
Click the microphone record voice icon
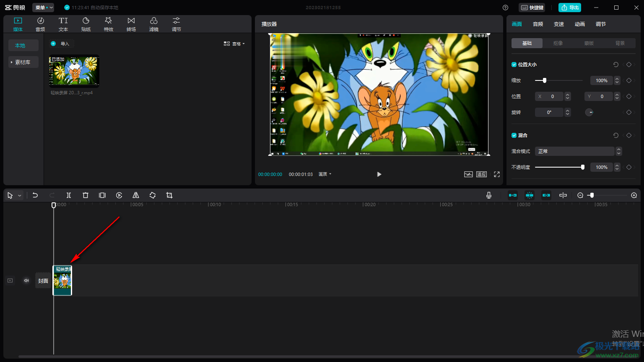[x=489, y=195]
